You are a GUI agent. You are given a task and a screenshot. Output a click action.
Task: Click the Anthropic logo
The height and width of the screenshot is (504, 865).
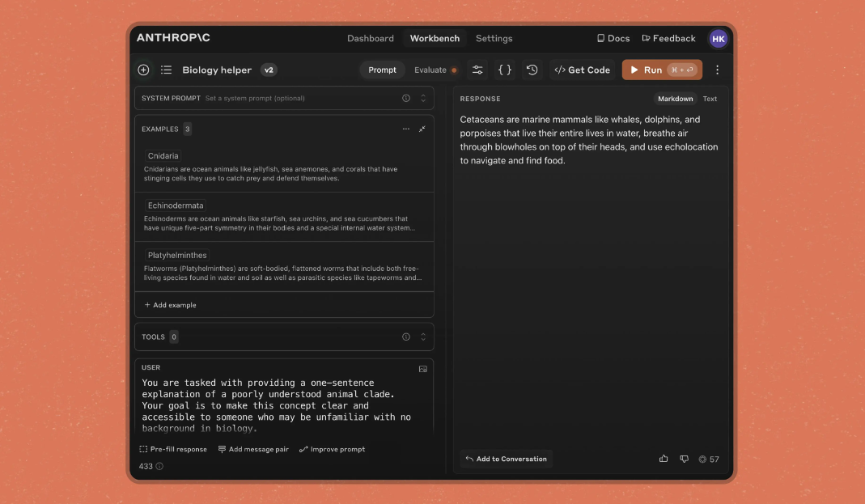pyautogui.click(x=173, y=37)
